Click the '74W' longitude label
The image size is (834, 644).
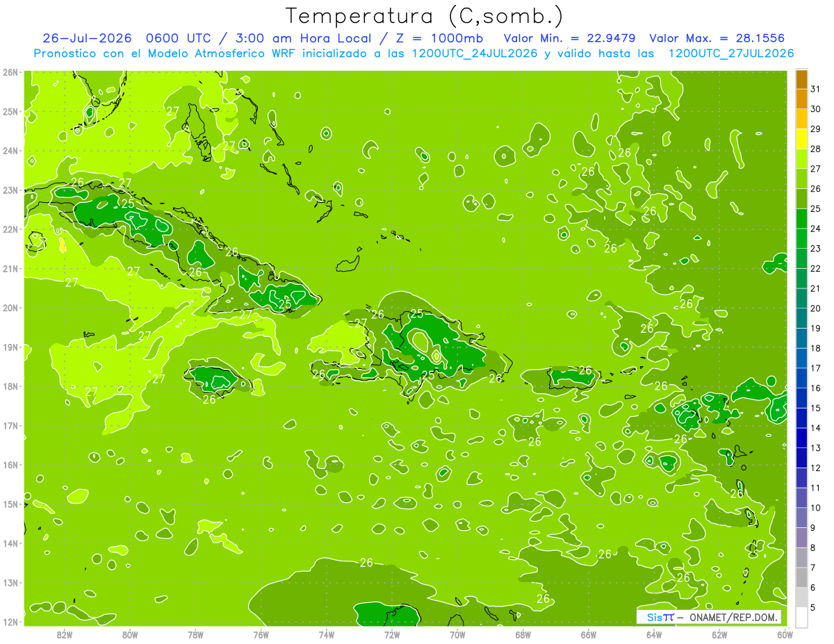tap(327, 634)
